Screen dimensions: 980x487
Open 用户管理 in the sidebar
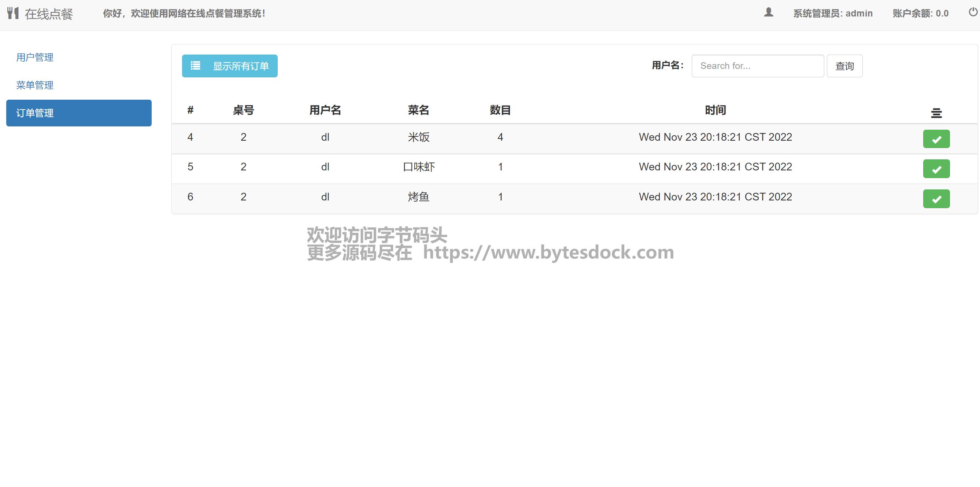click(34, 58)
